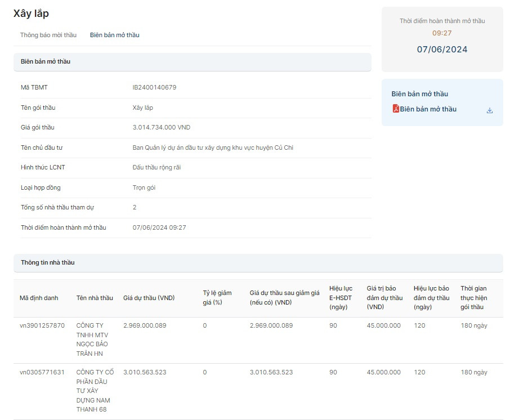510x420 pixels.
Task: Click the Mã định danh column header
Action: click(39, 298)
